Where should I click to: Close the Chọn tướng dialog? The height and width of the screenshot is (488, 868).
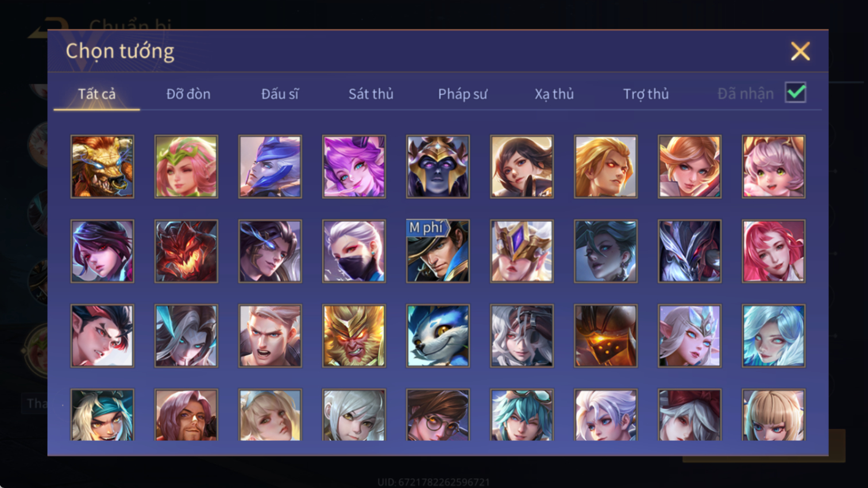click(800, 51)
